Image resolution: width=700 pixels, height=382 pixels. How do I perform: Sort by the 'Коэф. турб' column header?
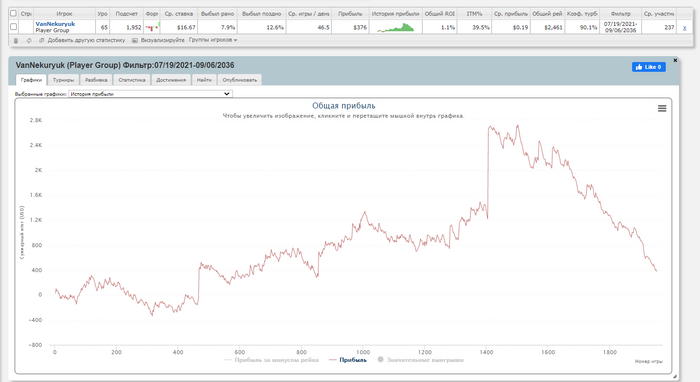click(582, 14)
